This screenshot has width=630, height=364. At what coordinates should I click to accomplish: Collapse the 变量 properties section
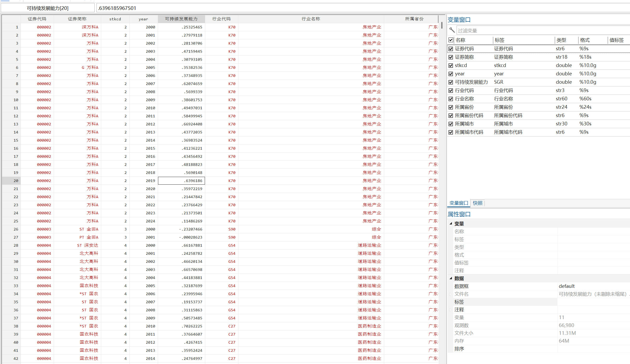451,223
